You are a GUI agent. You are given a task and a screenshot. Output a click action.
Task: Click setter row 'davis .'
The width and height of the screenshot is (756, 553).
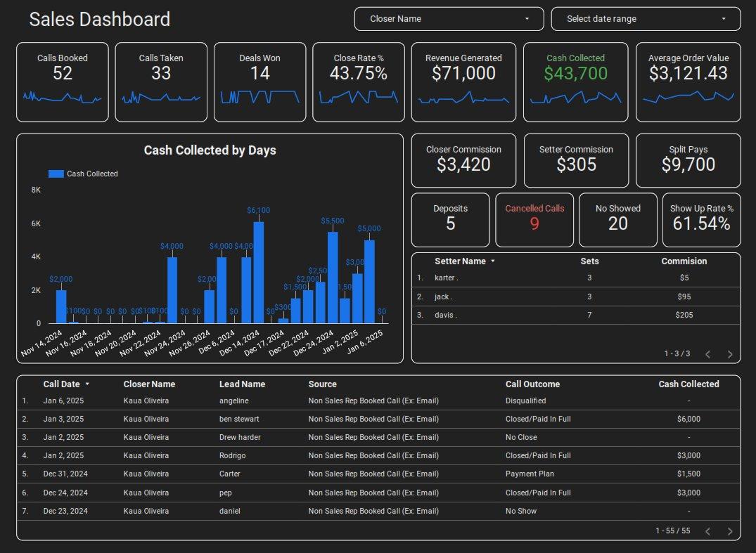point(576,315)
